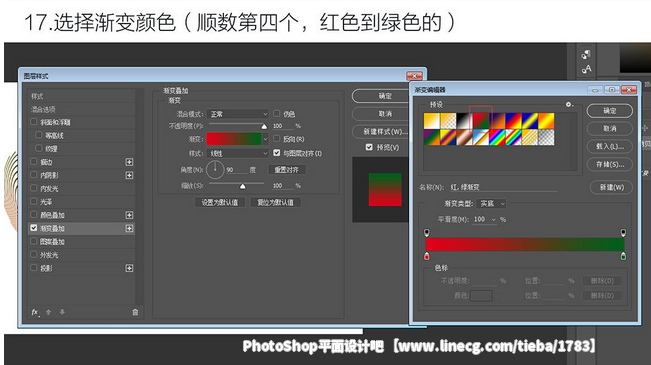Image resolution: width=651 pixels, height=365 pixels.
Task: Enable the 内发光 (Inner Glow) checkbox
Action: (34, 188)
